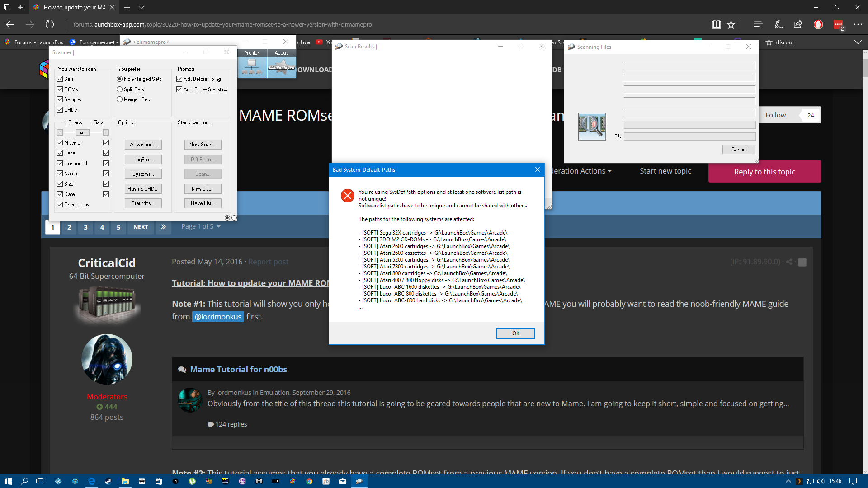Refresh the page with reload icon
868x488 pixels.
[50, 24]
